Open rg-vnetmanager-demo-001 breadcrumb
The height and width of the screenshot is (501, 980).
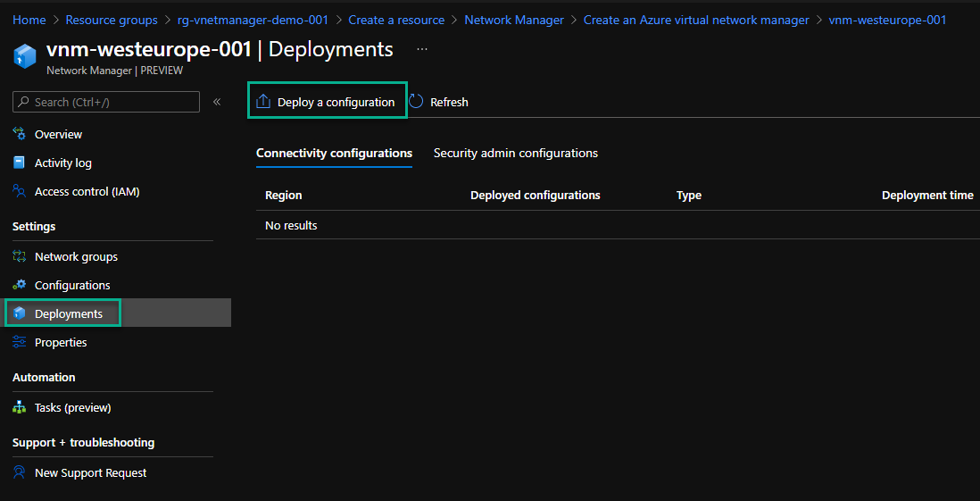click(x=253, y=20)
